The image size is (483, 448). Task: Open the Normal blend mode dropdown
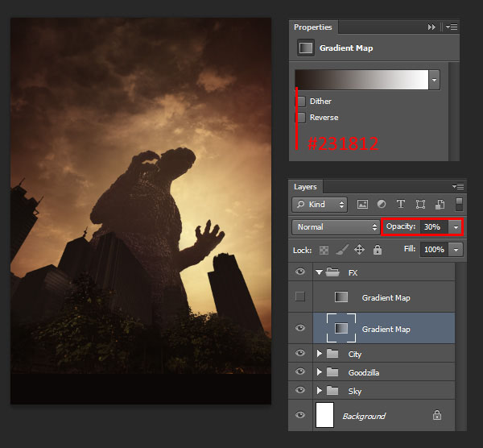pyautogui.click(x=336, y=227)
